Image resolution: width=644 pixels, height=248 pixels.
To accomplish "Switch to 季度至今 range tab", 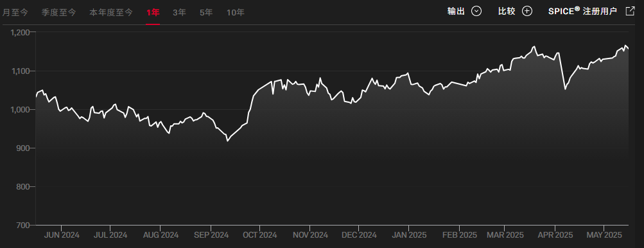I will coord(58,13).
